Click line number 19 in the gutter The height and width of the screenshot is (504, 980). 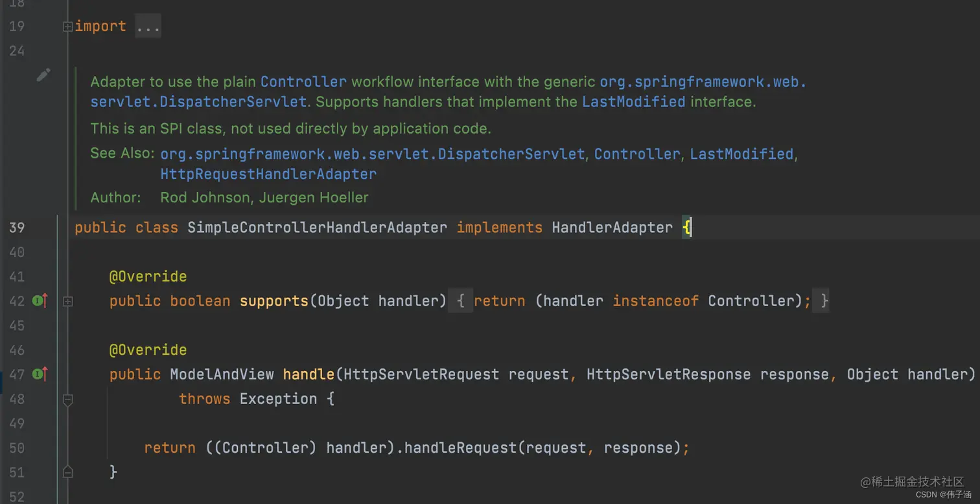click(x=17, y=27)
